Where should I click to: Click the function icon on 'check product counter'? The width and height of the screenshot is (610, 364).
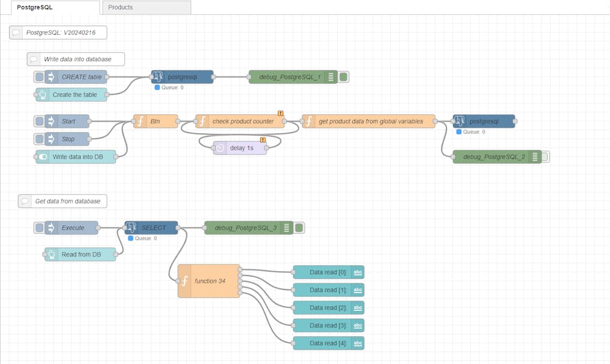coord(202,121)
